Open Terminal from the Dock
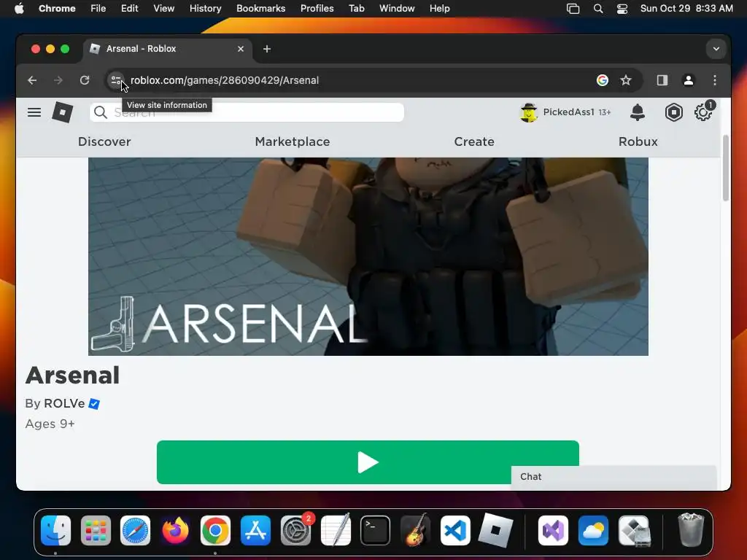The width and height of the screenshot is (747, 560). (x=376, y=531)
